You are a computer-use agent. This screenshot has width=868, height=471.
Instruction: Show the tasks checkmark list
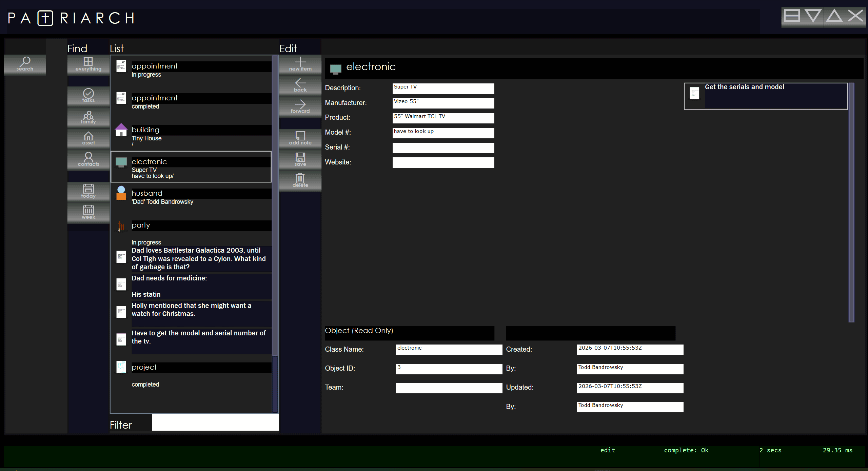88,95
